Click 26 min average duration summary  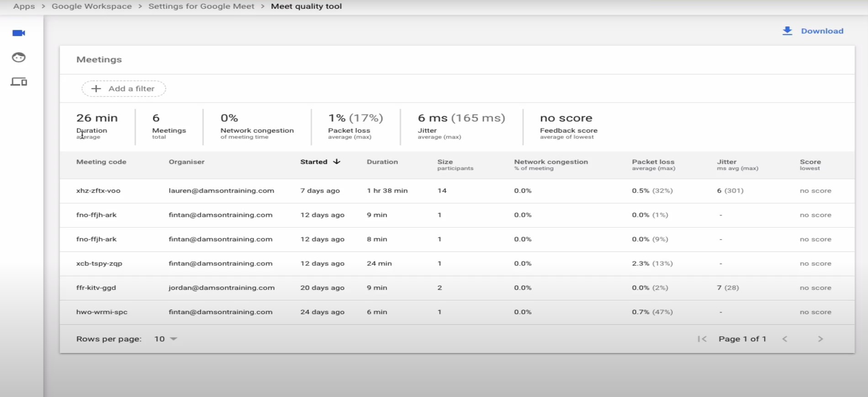[97, 126]
